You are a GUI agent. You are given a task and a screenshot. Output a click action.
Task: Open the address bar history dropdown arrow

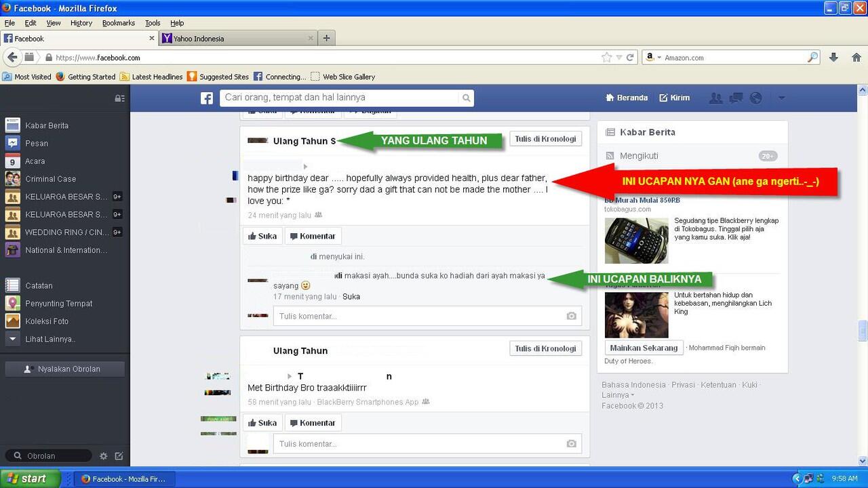tap(619, 58)
